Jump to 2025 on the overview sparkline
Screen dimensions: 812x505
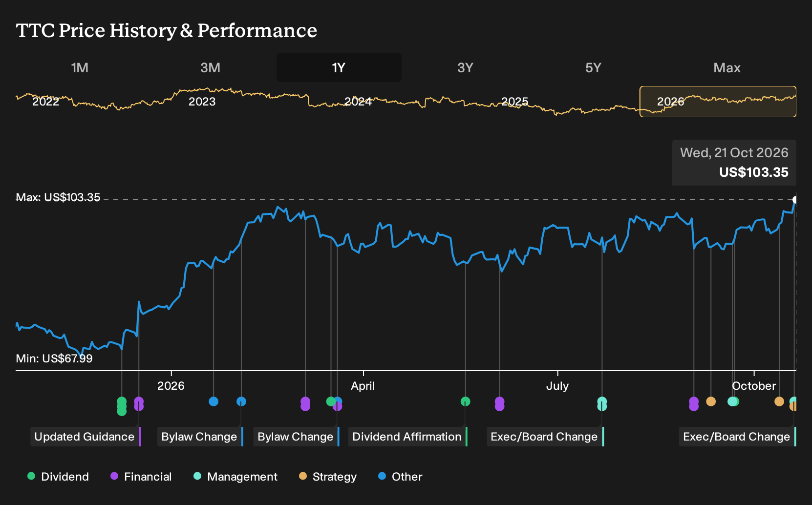point(514,102)
